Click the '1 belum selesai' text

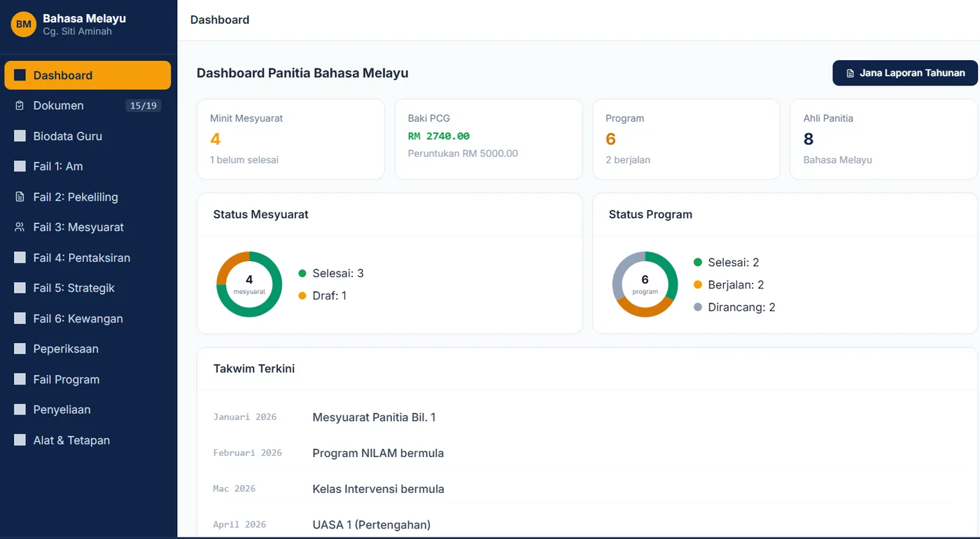point(244,160)
